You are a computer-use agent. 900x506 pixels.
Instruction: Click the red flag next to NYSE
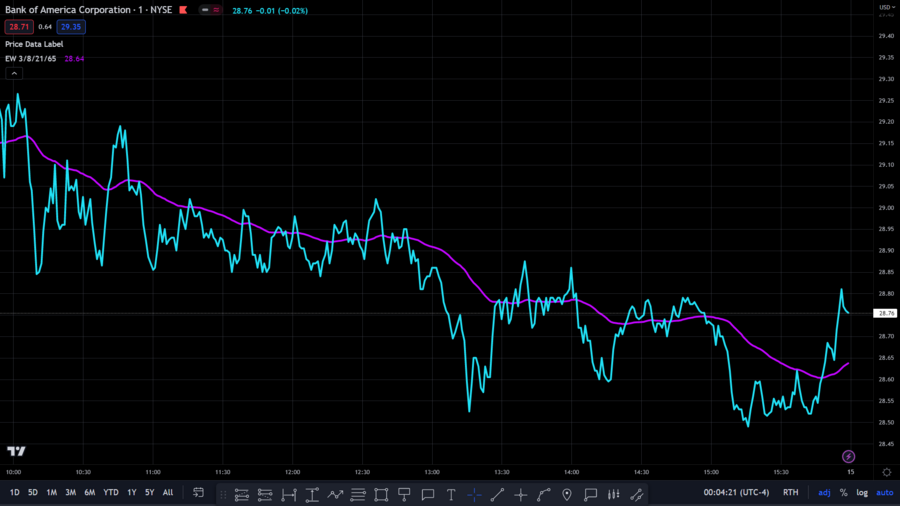[x=183, y=10]
